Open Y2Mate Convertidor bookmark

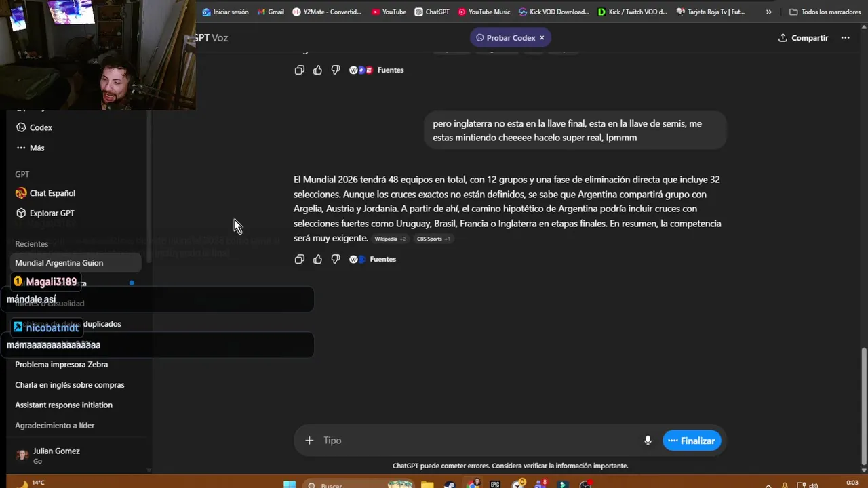(x=328, y=12)
